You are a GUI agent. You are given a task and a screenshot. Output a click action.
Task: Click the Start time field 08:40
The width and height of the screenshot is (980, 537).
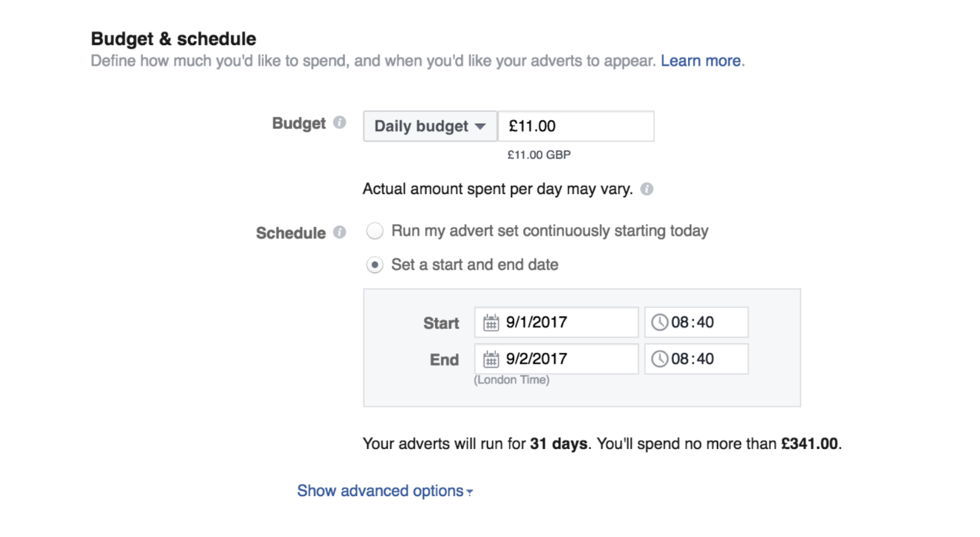pos(696,323)
